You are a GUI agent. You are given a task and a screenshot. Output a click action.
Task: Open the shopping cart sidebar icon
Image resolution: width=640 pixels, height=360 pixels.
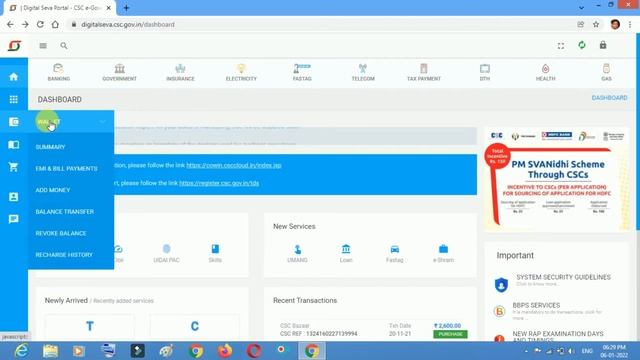pos(13,167)
